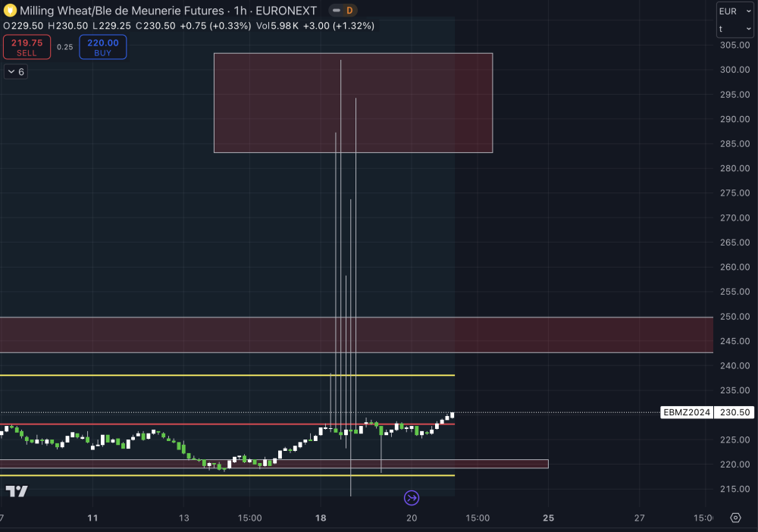Click the +3.00 (+1.32%) change value
This screenshot has width=758, height=532.
click(x=339, y=26)
